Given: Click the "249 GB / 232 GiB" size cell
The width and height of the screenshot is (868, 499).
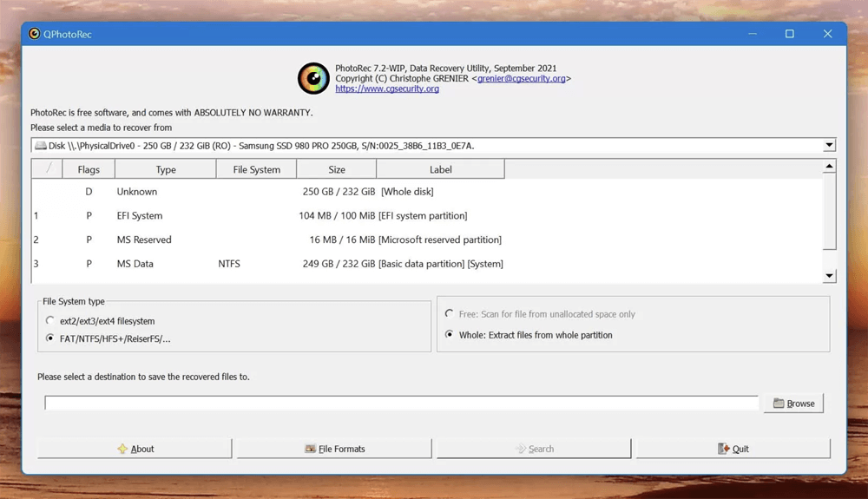Looking at the screenshot, I should pos(339,264).
